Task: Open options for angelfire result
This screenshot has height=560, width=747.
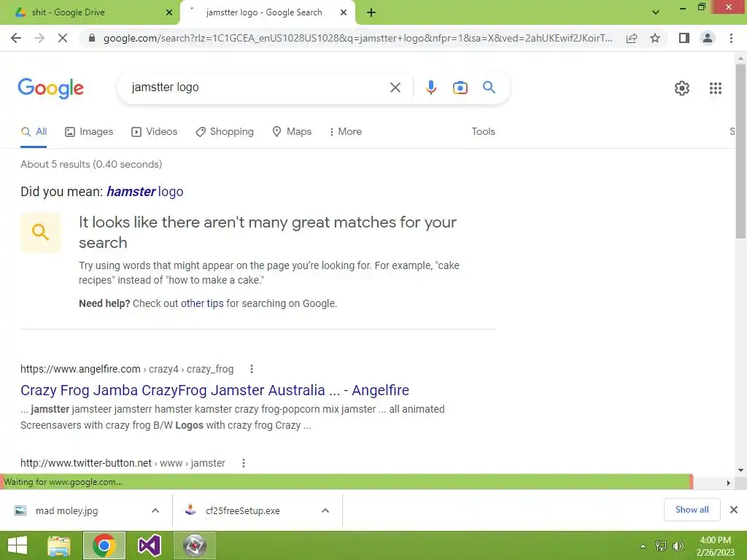Action: point(252,369)
